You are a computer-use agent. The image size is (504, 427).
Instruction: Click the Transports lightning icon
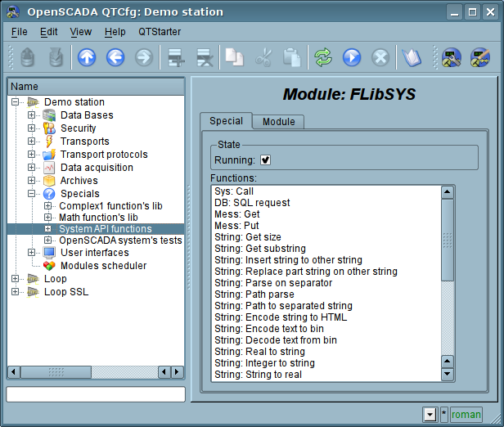pyautogui.click(x=49, y=142)
